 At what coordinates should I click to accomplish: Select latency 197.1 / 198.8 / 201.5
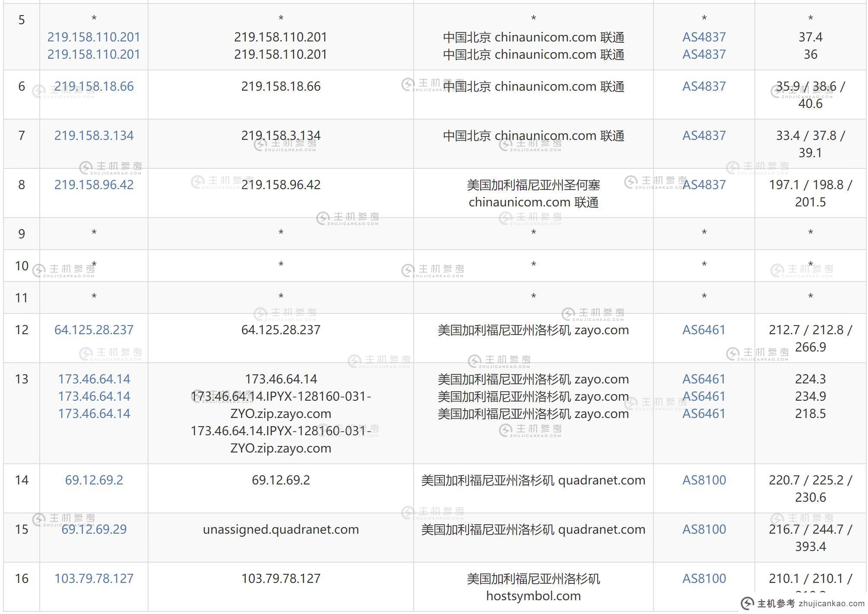810,193
